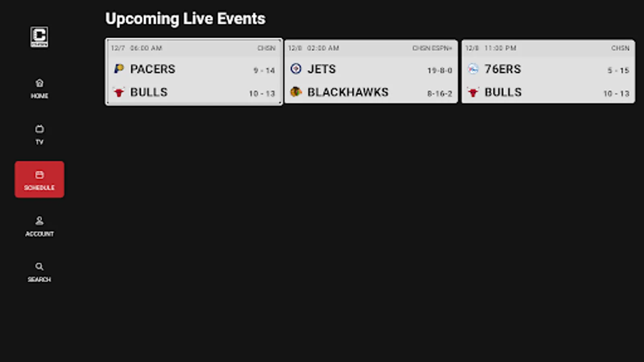This screenshot has width=644, height=362.
Task: Go to the Home icon
Action: 39,83
